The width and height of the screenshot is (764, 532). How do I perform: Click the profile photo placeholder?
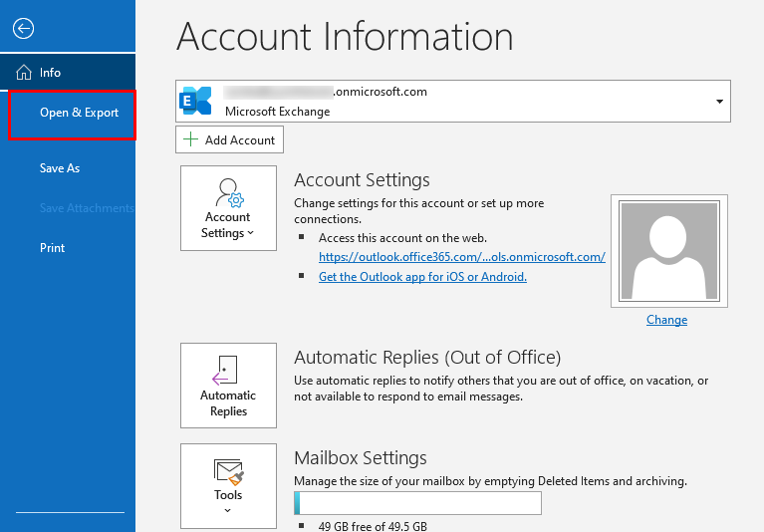[669, 251]
